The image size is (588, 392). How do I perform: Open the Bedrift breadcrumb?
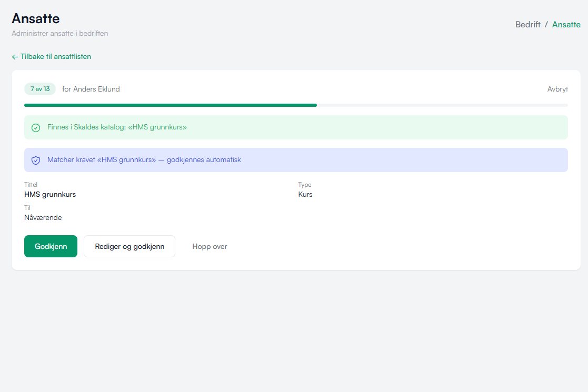(527, 24)
